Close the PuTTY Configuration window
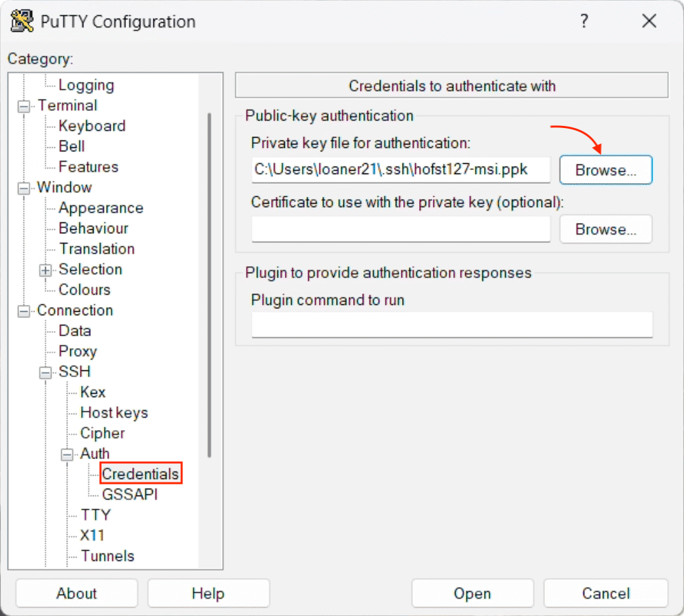This screenshot has height=616, width=684. click(x=649, y=21)
